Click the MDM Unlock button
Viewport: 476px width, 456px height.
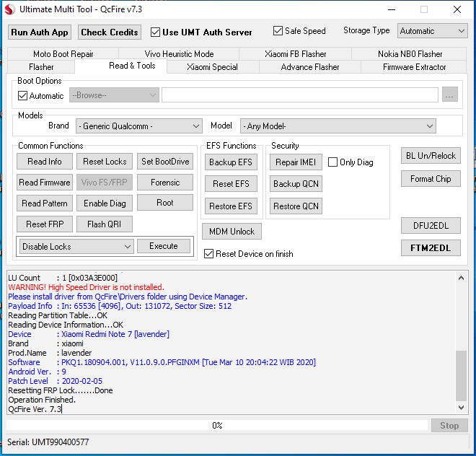pos(232,232)
